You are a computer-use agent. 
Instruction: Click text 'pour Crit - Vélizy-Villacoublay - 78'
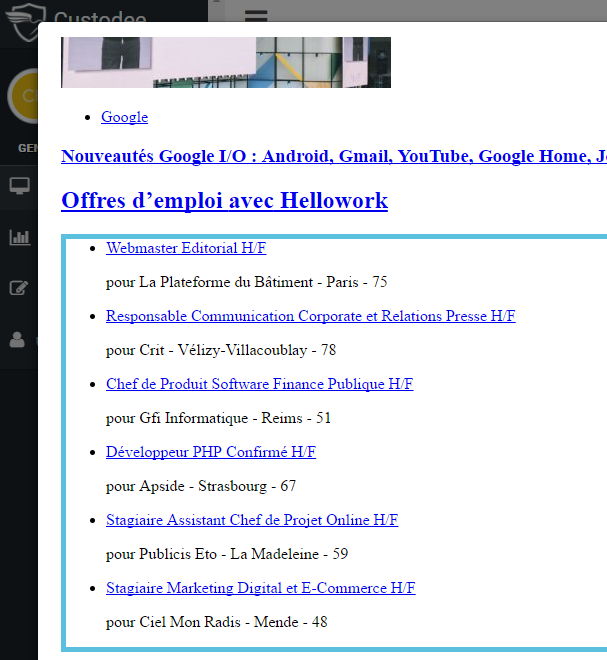click(x=221, y=350)
